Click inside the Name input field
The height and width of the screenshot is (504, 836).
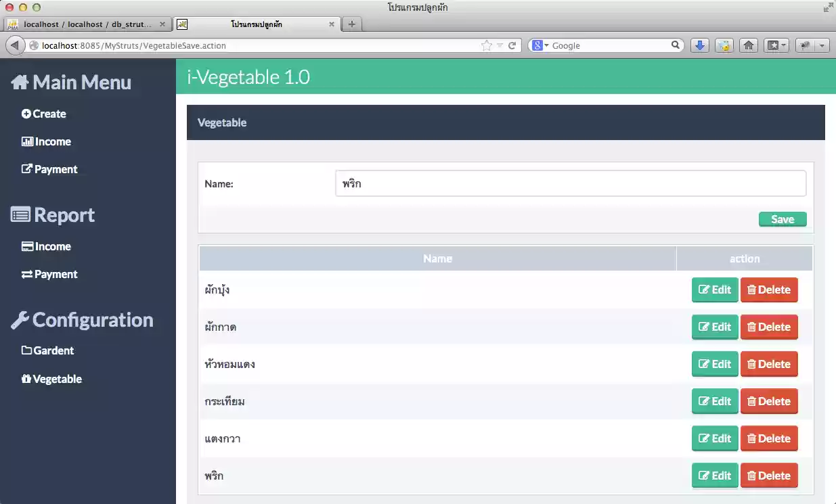click(x=570, y=183)
